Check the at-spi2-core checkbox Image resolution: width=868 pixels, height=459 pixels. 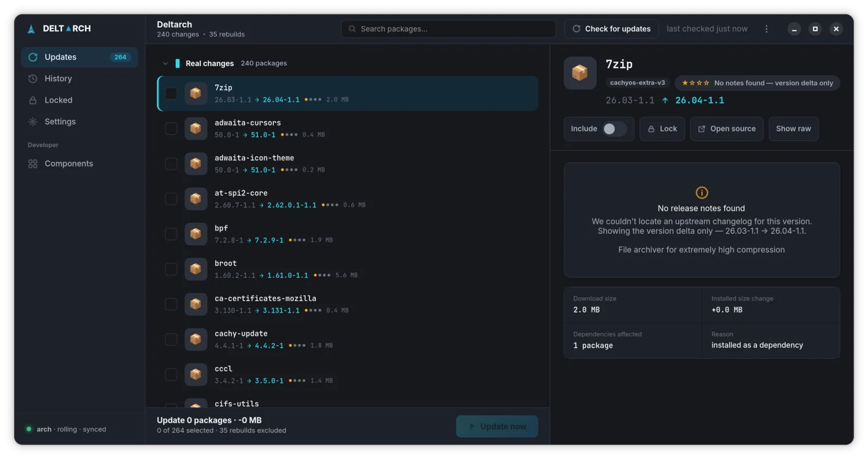[171, 199]
